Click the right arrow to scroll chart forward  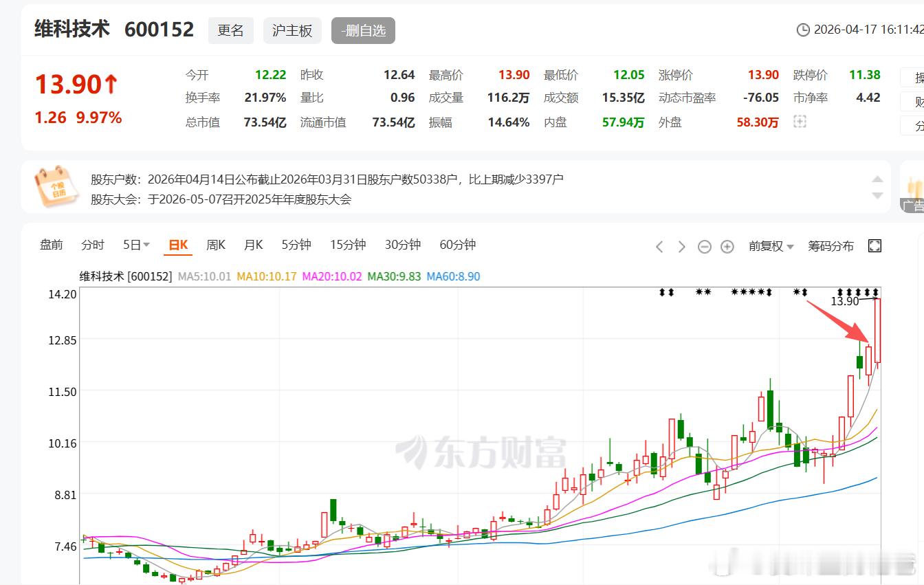point(681,245)
